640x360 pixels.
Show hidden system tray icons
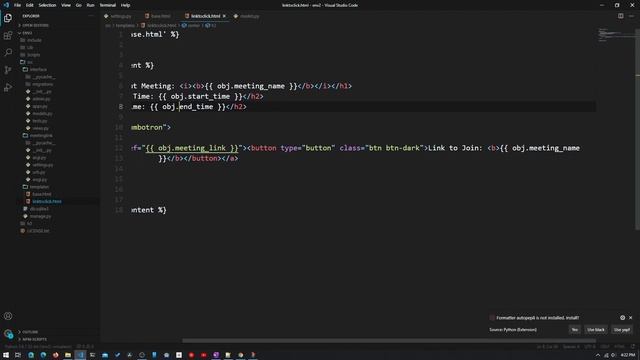[598, 356]
